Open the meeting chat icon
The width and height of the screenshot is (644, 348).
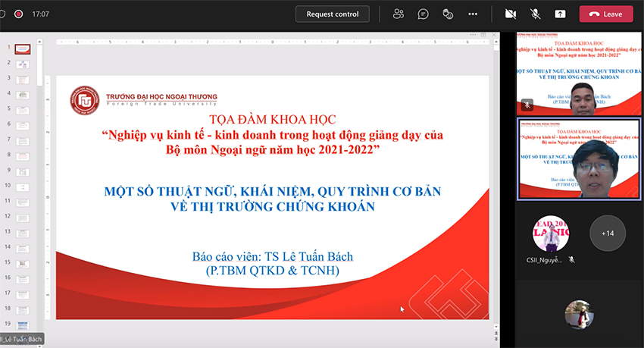click(x=423, y=14)
